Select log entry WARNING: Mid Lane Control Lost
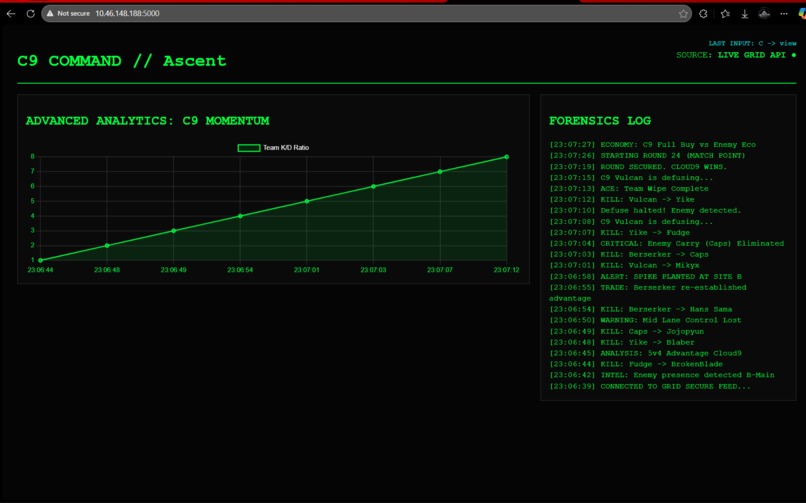Viewport: 806px width, 503px height. pos(645,320)
